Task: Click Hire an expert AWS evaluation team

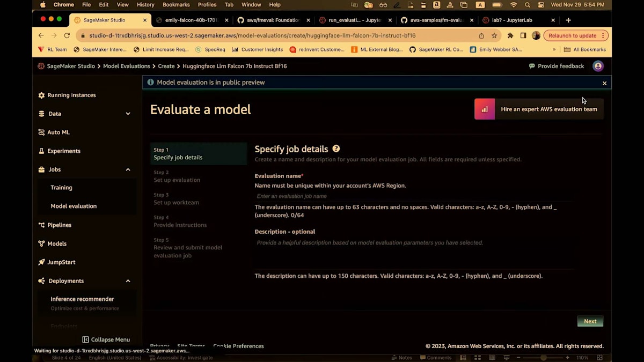Action: click(x=539, y=109)
